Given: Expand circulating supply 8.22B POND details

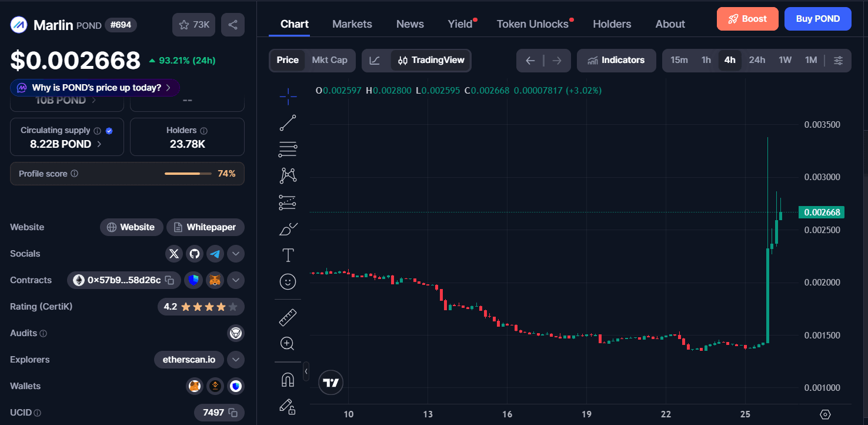Looking at the screenshot, I should 67,144.
